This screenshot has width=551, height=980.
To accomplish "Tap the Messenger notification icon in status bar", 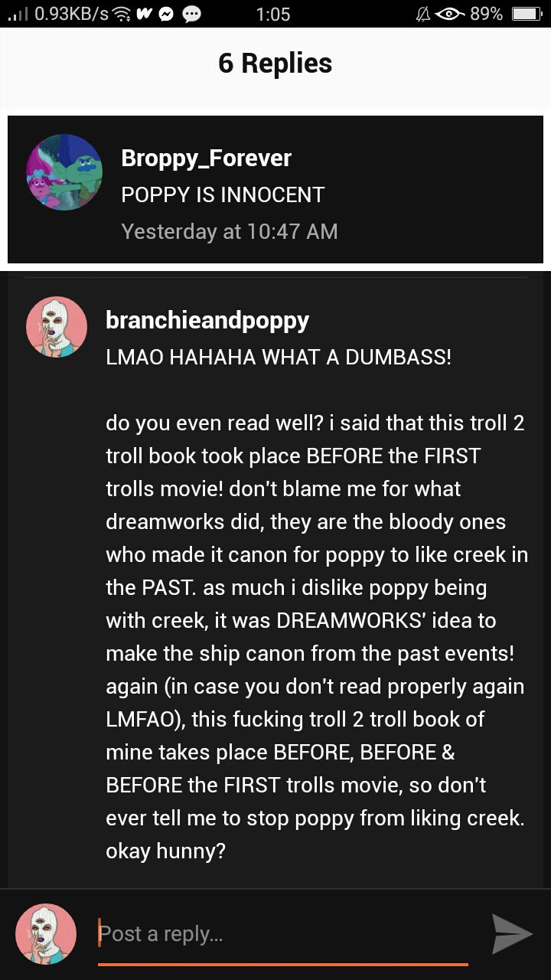I will point(167,14).
